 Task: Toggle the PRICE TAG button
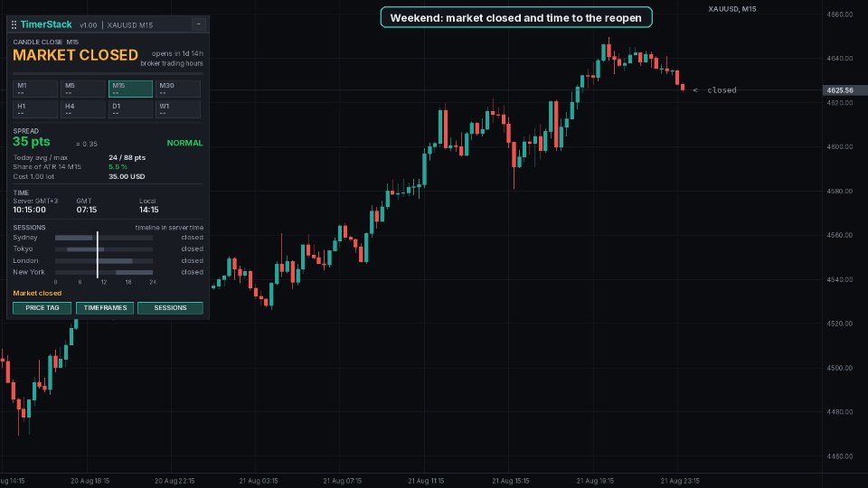[42, 308]
